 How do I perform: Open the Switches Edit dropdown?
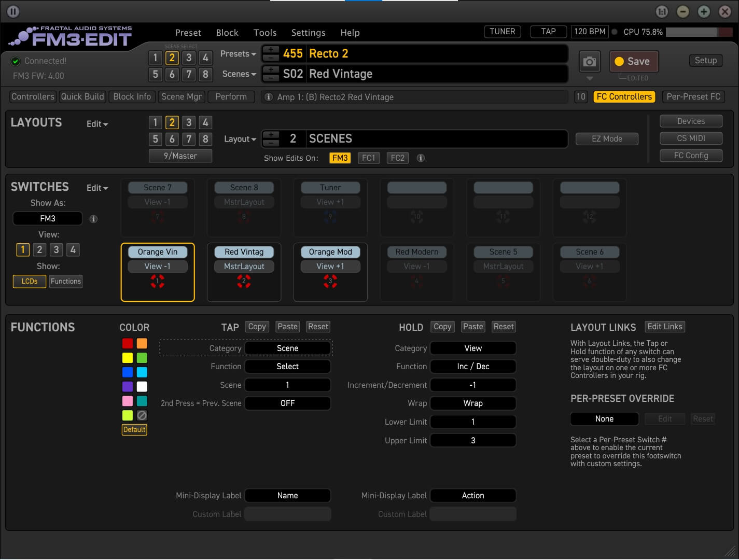pyautogui.click(x=97, y=188)
